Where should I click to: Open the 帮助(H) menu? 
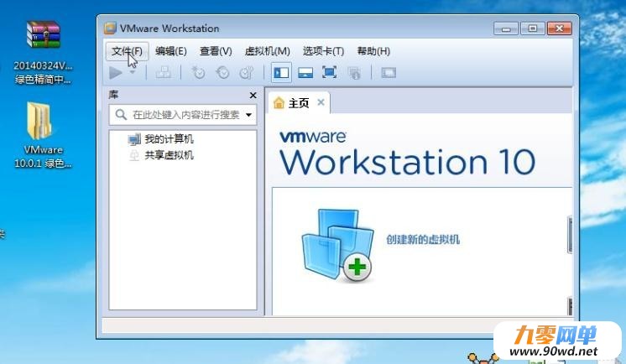pos(373,51)
